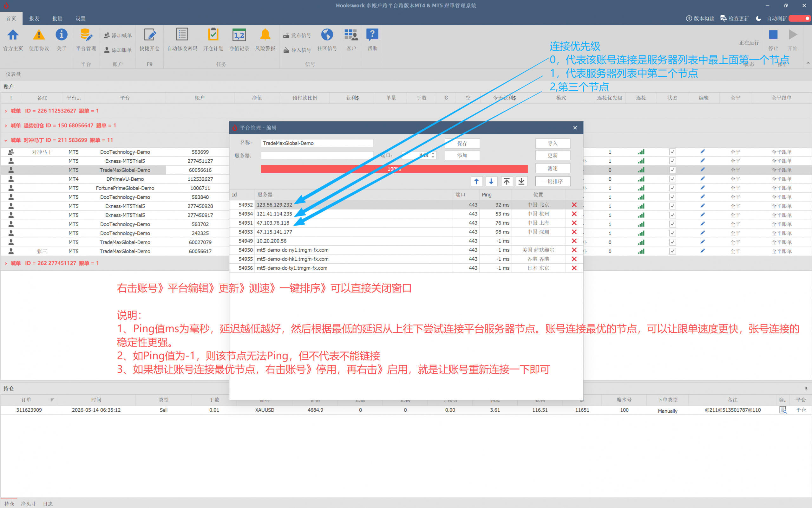The width and height of the screenshot is (812, 508).
Task: Delete the server row 123.56.129.232
Action: (574, 205)
